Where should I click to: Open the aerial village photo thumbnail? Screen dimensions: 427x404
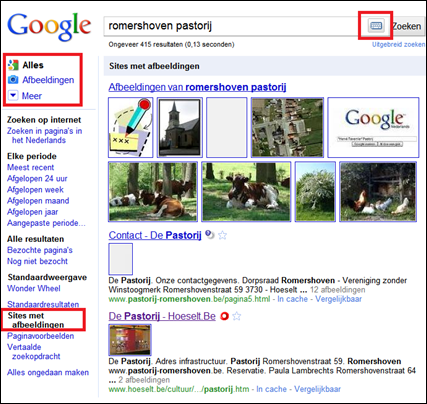click(287, 127)
